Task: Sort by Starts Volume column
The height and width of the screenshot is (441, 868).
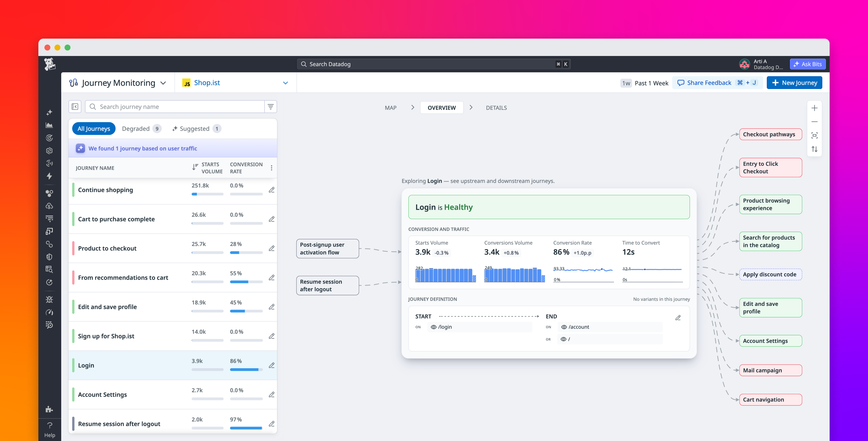Action: pos(208,168)
